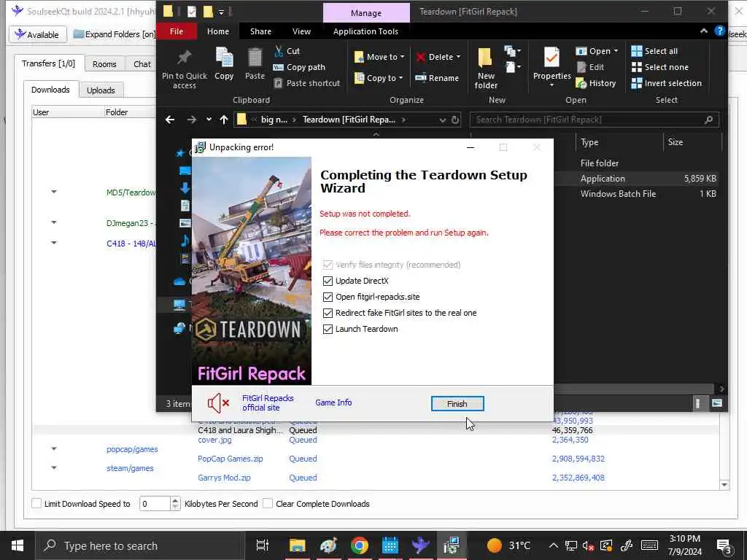The image size is (747, 560).
Task: Go back in Explorer navigation
Action: click(170, 120)
